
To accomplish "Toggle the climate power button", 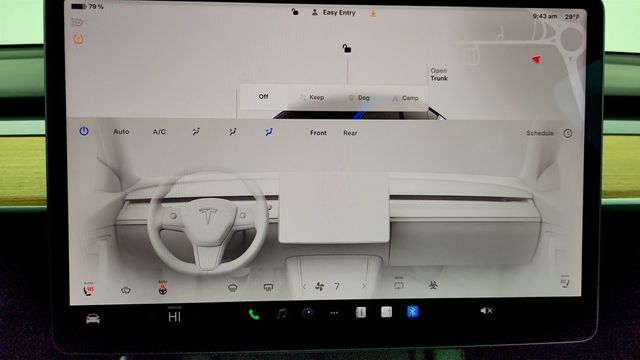I will [84, 131].
